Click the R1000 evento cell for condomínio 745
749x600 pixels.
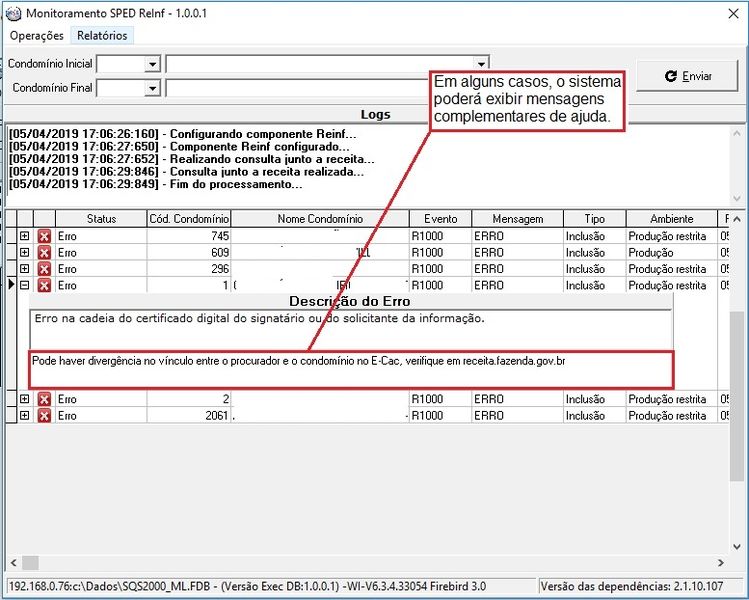coord(440,236)
